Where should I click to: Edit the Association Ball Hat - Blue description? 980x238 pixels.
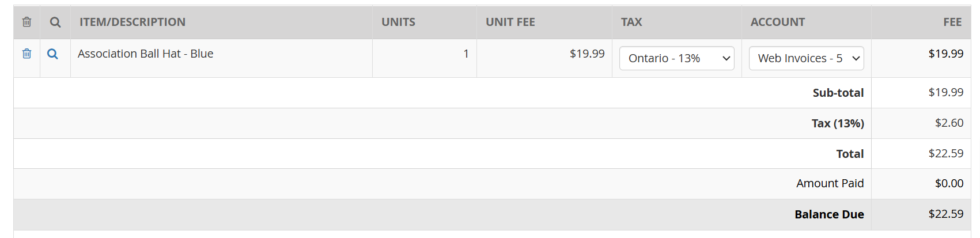coord(146,54)
